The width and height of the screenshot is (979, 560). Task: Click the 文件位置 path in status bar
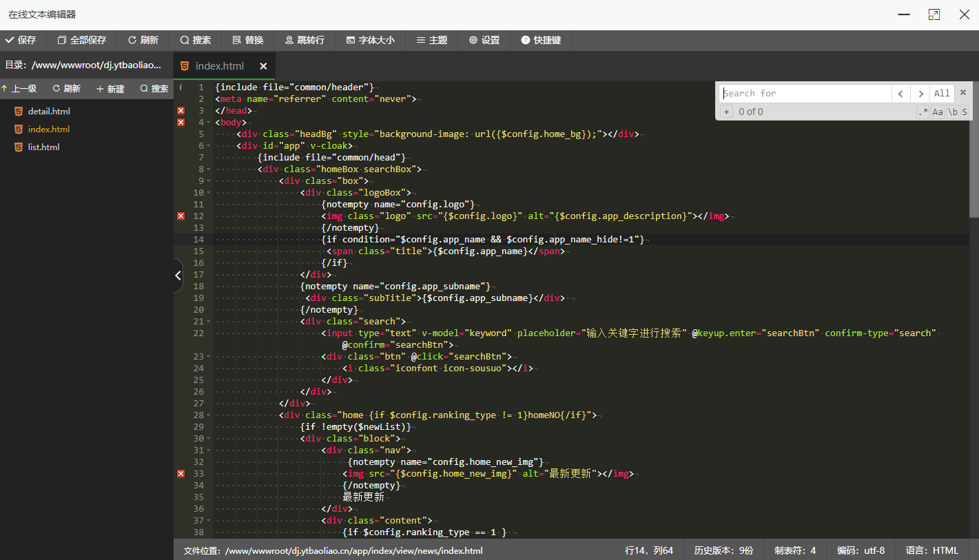pyautogui.click(x=333, y=551)
